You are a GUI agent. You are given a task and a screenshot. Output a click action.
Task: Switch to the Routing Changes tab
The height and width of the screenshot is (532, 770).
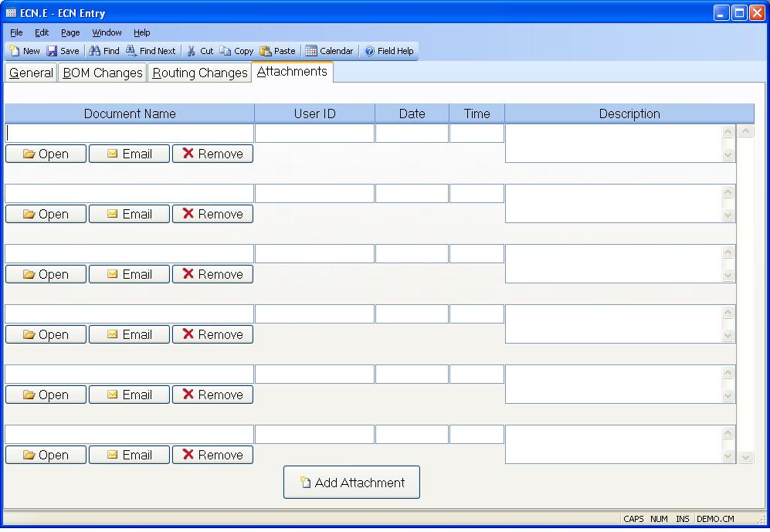click(x=200, y=73)
